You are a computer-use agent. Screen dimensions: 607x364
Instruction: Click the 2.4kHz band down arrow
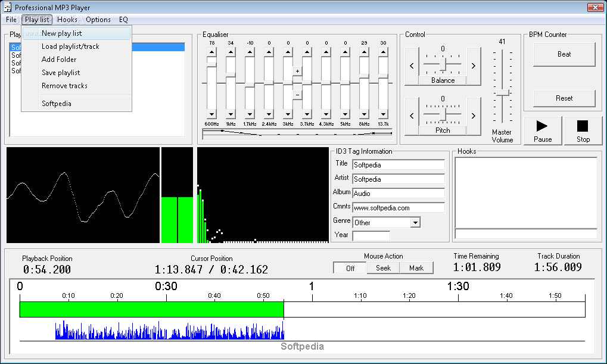coord(269,114)
